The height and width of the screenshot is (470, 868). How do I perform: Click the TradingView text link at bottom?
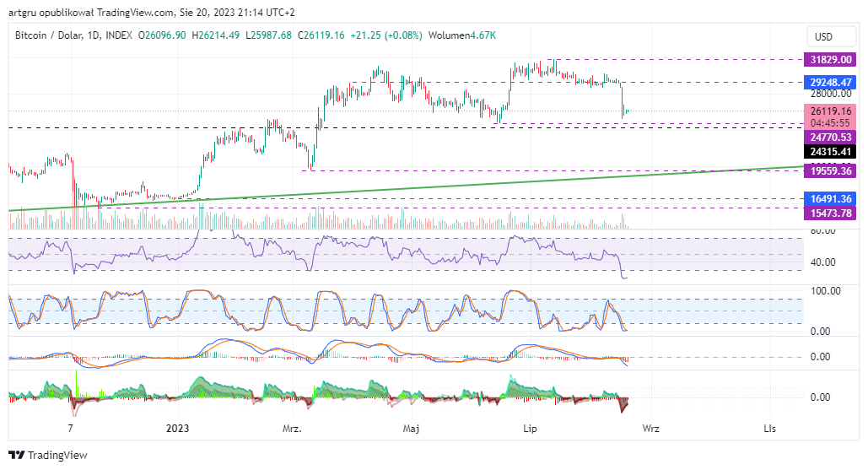click(x=57, y=455)
